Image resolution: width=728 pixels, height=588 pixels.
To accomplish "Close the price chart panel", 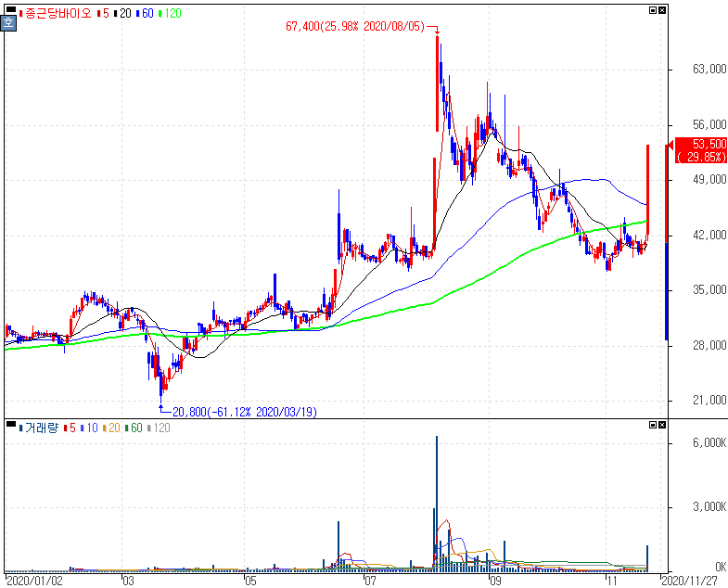I will (662, 10).
